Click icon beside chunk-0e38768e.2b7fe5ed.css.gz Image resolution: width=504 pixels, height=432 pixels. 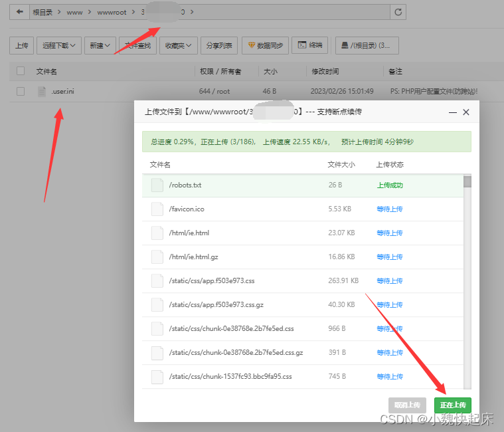(x=157, y=352)
